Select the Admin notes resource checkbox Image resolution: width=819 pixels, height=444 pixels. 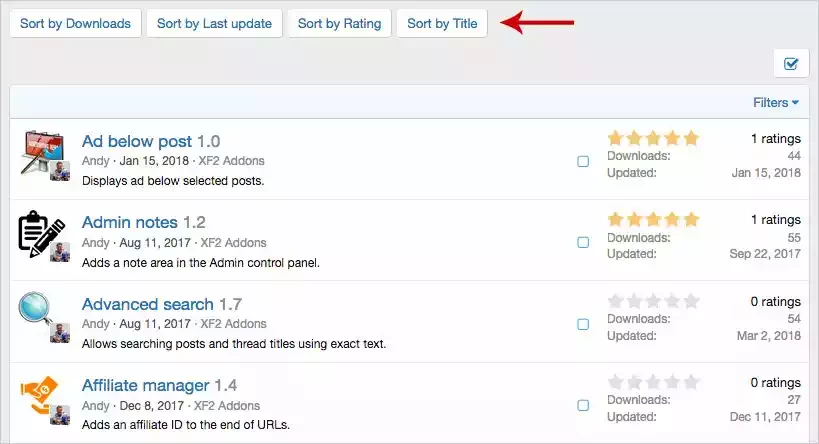(583, 242)
